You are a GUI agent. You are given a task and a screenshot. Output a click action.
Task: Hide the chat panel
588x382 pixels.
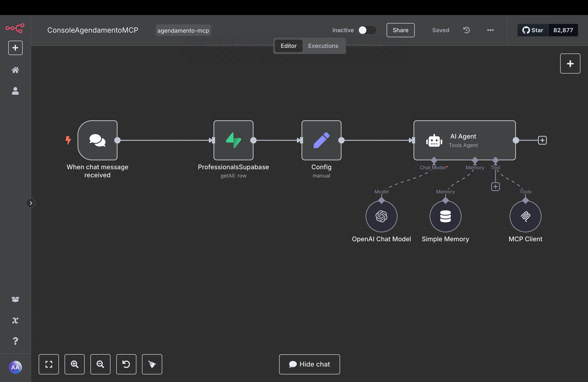pyautogui.click(x=309, y=364)
